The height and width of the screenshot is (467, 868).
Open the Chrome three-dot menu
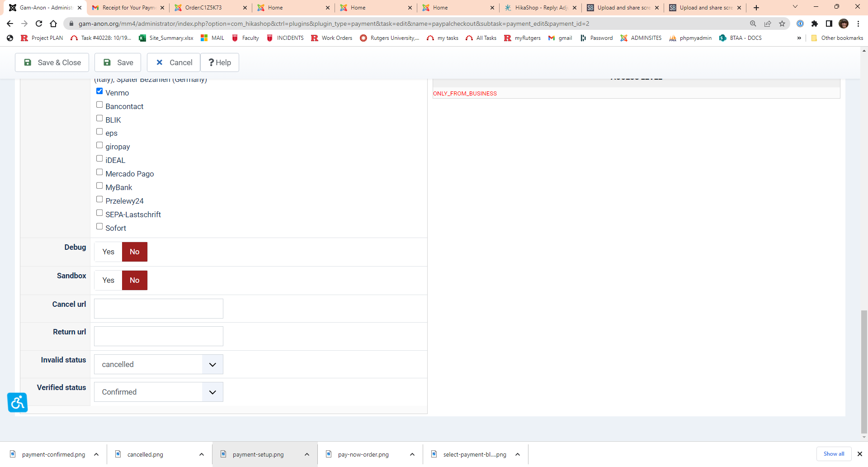(858, 24)
